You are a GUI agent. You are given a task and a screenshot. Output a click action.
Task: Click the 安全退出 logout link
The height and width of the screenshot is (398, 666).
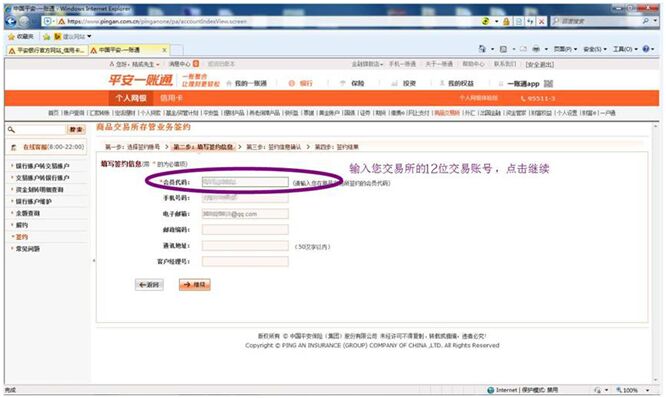click(x=539, y=65)
